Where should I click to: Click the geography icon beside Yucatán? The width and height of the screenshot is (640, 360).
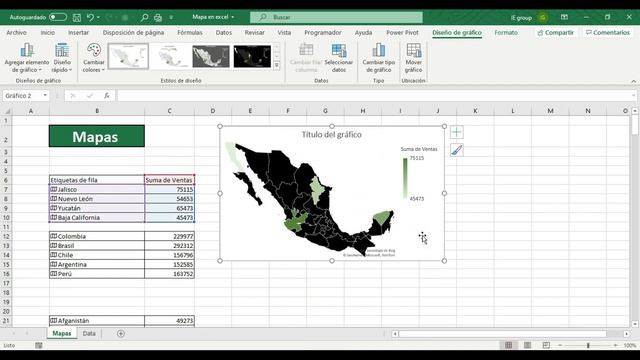(53, 208)
